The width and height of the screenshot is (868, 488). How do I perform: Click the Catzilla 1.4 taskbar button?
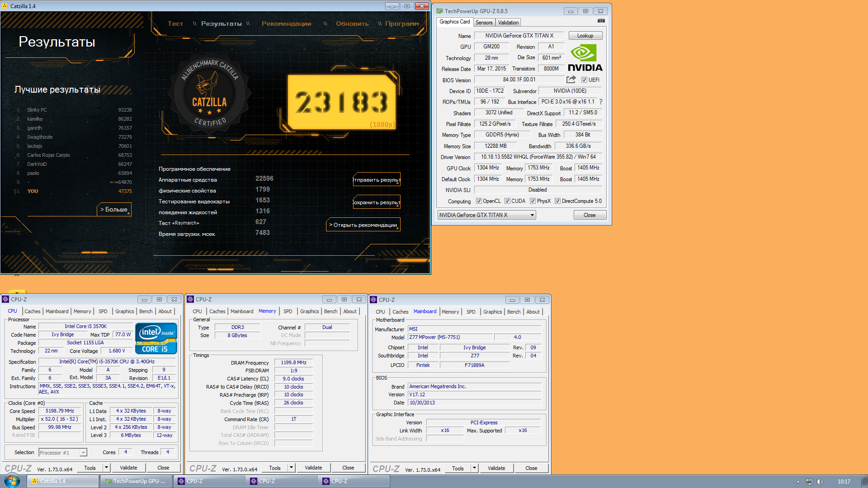pos(63,481)
